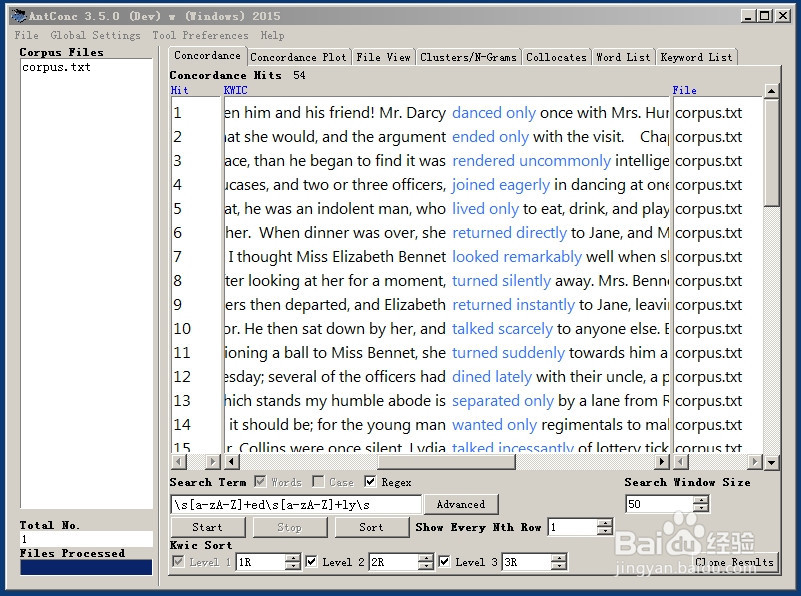Screen dimensions: 801x596
Task: Switch to the Clusters/N-Grams tab
Action: (468, 57)
